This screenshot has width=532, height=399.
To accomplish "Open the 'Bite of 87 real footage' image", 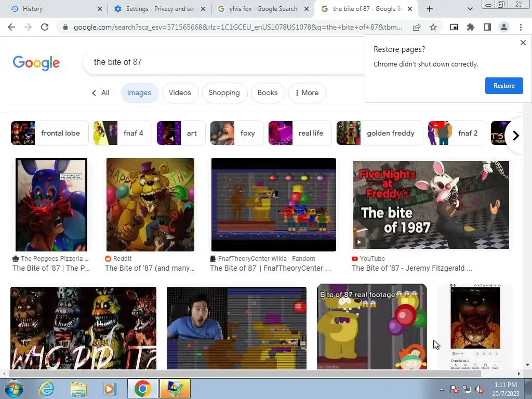I will click(372, 327).
